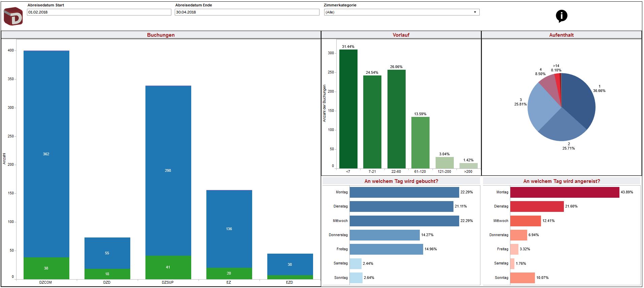Click the Buchungen panel header

click(x=161, y=35)
